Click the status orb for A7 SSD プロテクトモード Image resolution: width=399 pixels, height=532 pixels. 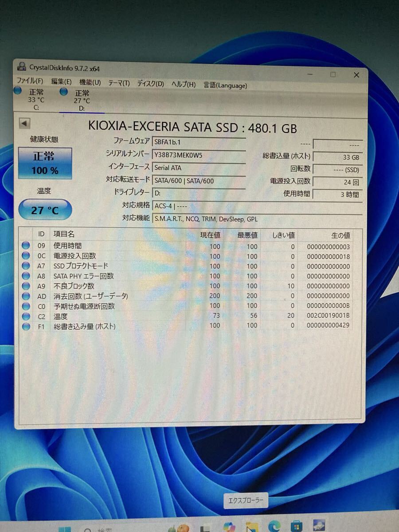click(x=26, y=266)
